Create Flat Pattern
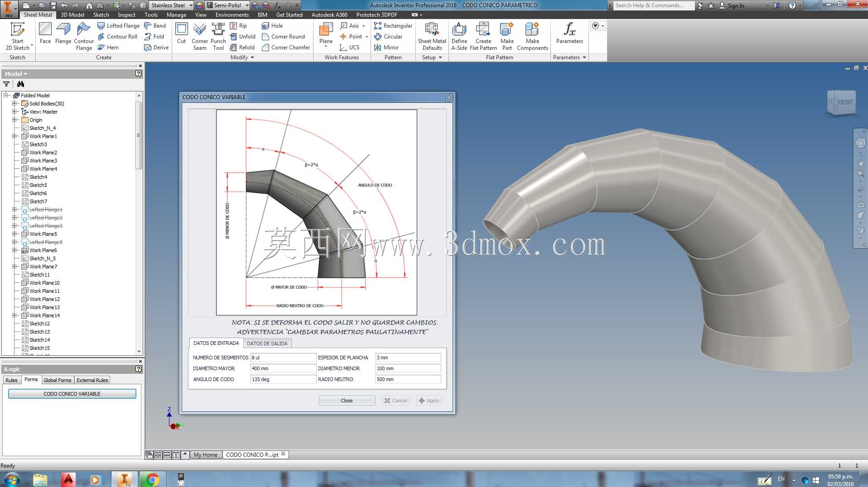868x487 pixels. (483, 36)
